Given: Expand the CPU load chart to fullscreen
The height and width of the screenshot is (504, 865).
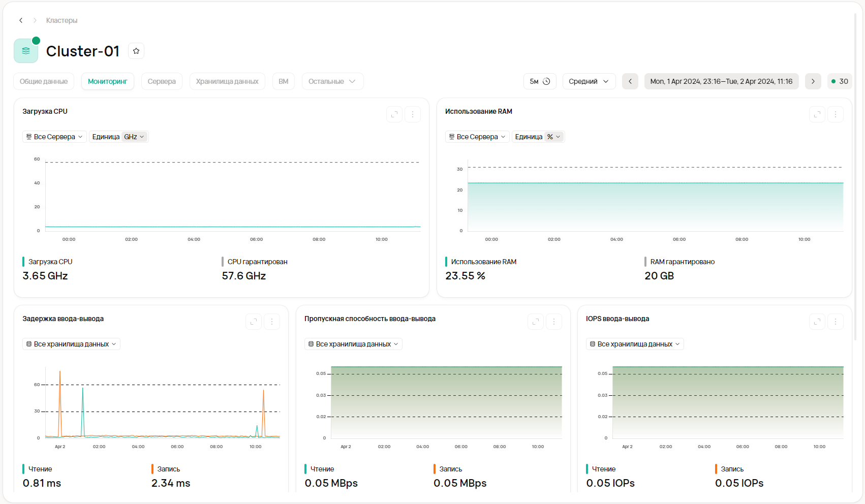Looking at the screenshot, I should pos(394,114).
